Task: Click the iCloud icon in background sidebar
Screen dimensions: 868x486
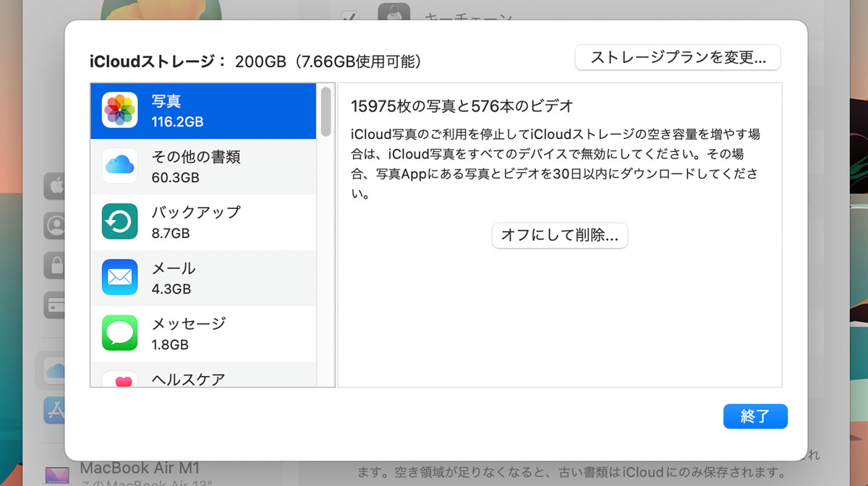Action: pyautogui.click(x=55, y=371)
